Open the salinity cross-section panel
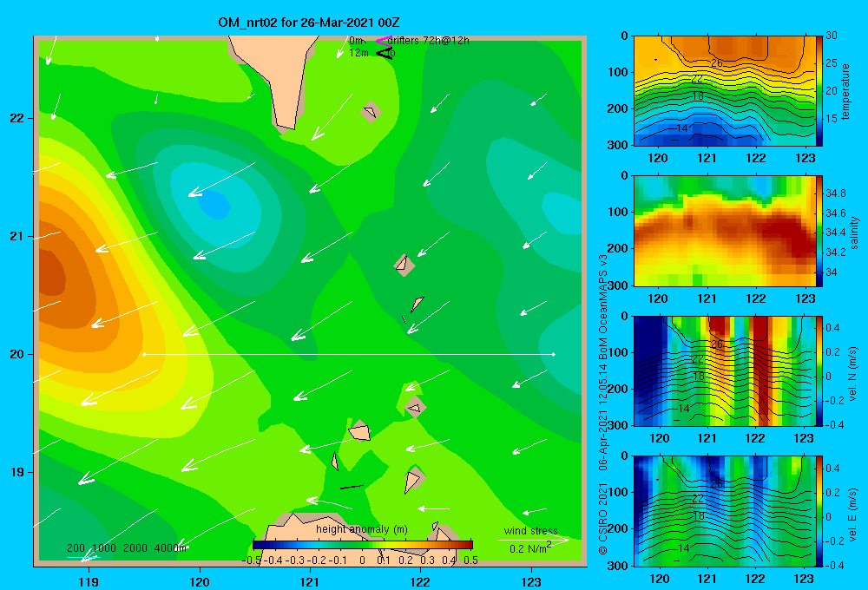 pos(724,231)
